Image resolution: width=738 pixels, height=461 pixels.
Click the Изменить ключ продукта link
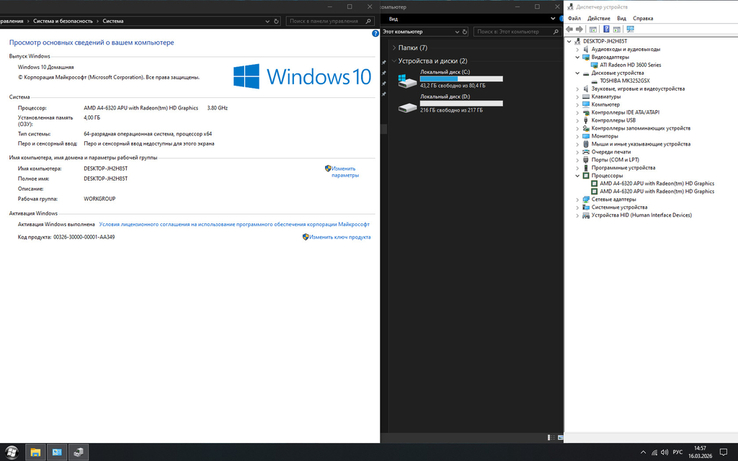click(340, 237)
